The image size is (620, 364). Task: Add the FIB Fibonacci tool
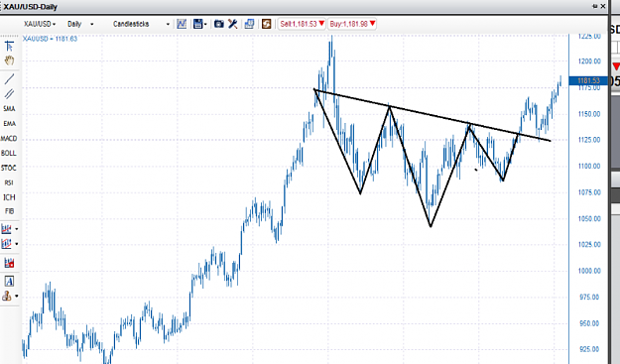9,211
